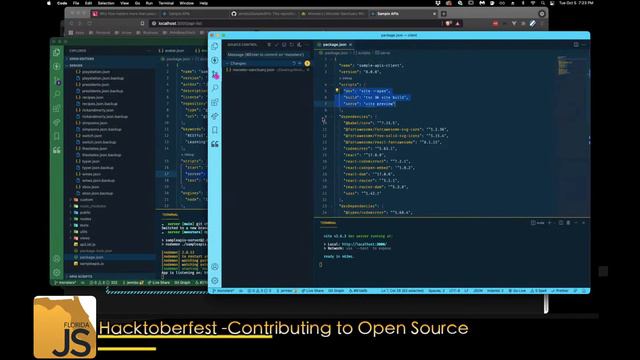Click commit message input in Source Control
The width and height of the screenshot is (640, 360).
click(267, 54)
